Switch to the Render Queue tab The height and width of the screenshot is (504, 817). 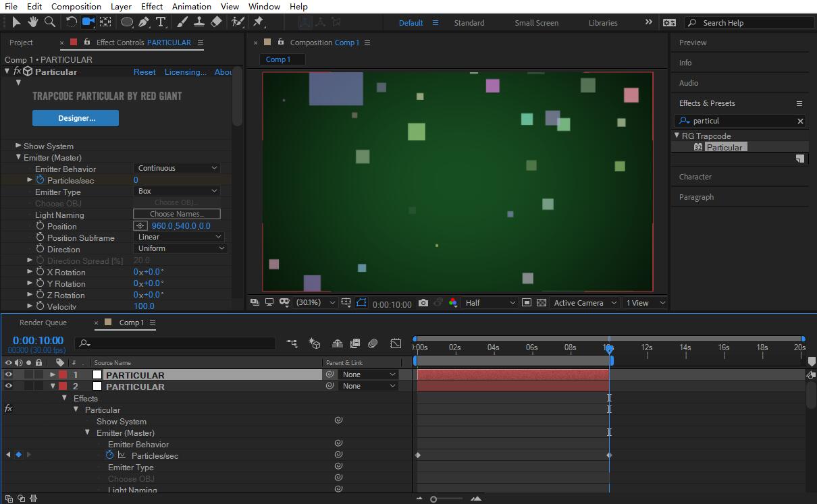click(43, 323)
